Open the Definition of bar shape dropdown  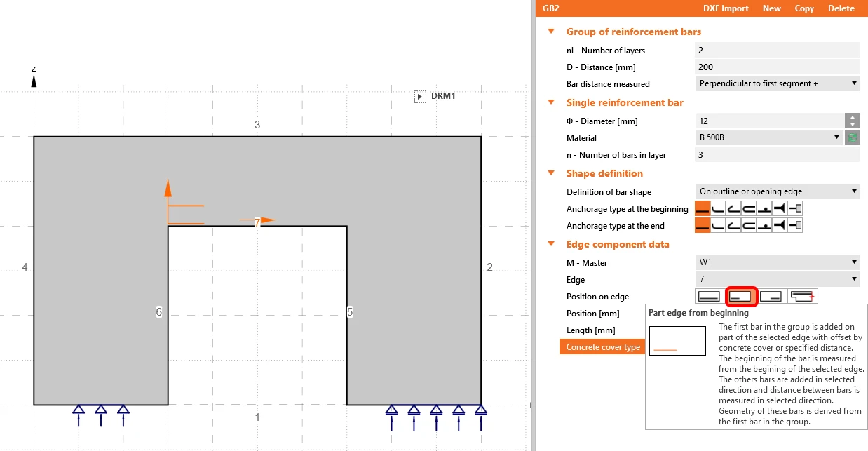[778, 191]
